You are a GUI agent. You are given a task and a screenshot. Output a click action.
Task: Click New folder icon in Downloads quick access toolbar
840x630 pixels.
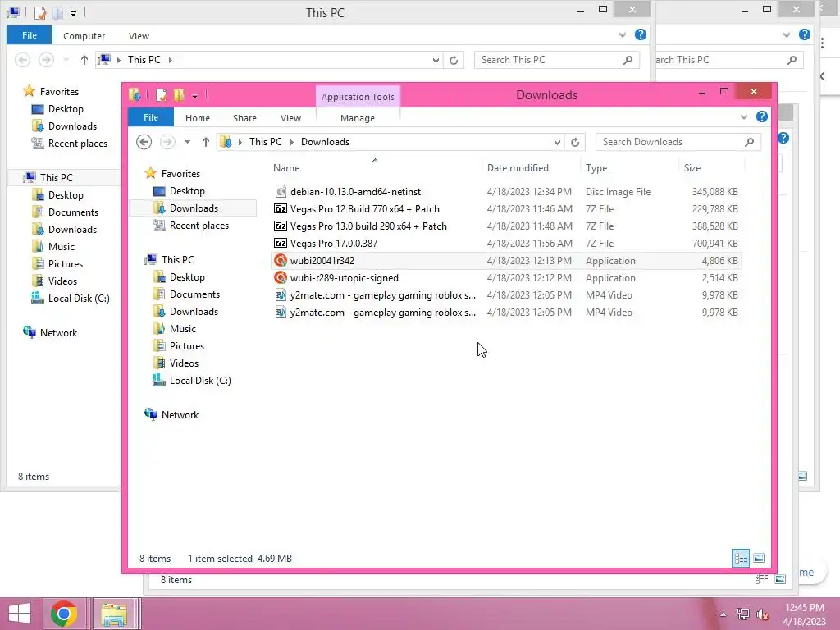[179, 95]
